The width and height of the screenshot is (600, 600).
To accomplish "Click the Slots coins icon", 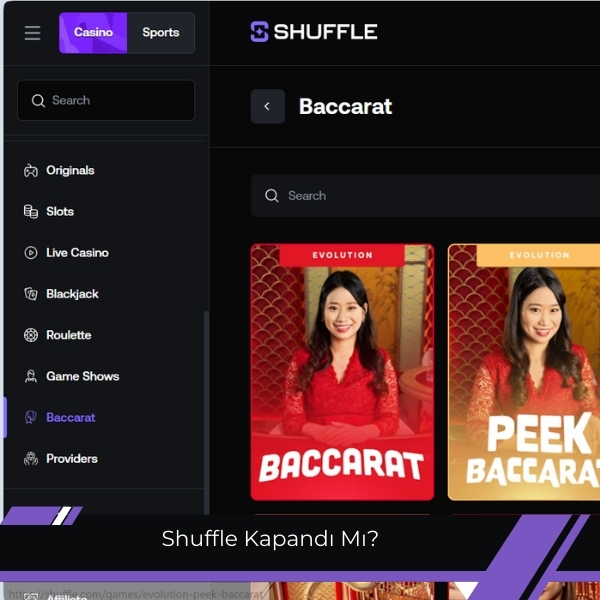I will 31,212.
